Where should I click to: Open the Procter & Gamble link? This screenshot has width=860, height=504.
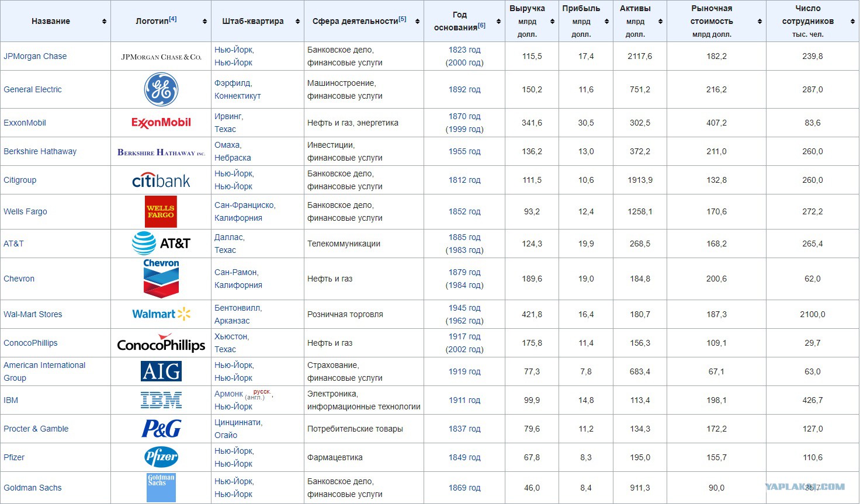(36, 429)
